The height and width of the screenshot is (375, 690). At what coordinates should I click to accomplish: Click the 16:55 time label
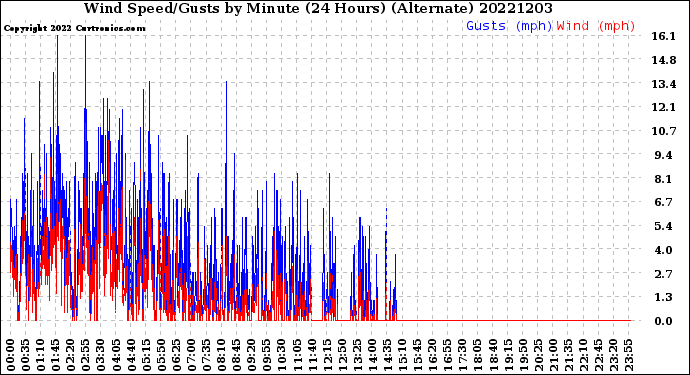[448, 355]
